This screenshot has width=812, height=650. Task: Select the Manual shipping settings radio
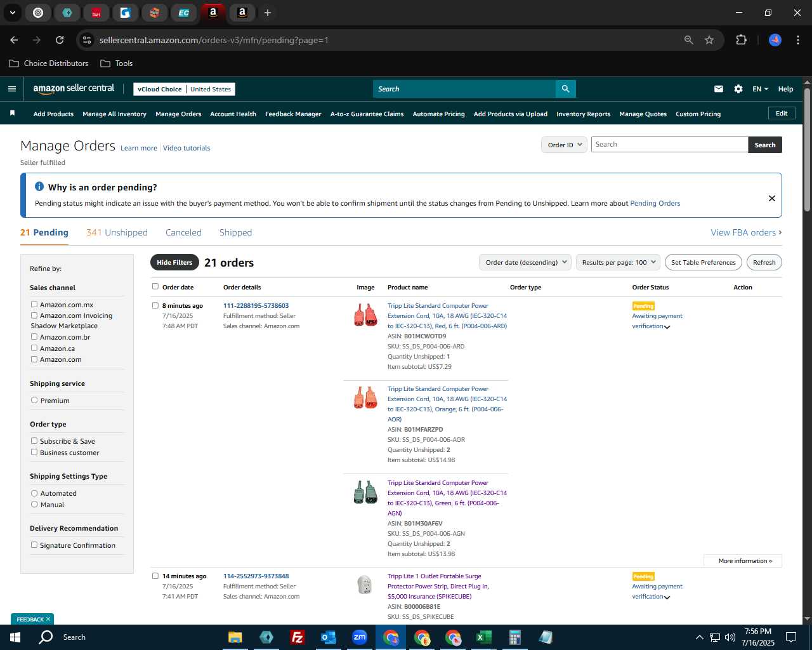coord(34,504)
